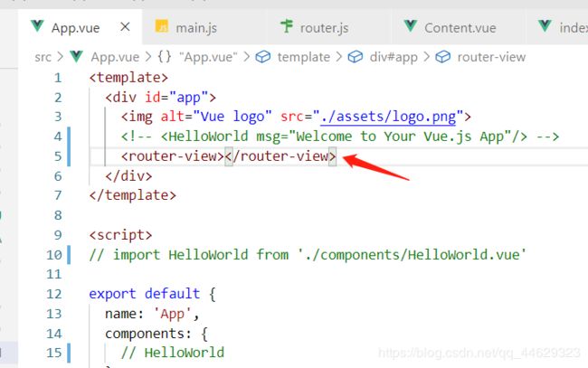Image resolution: width=588 pixels, height=368 pixels.
Task: Open the router.js tab
Action: (325, 28)
